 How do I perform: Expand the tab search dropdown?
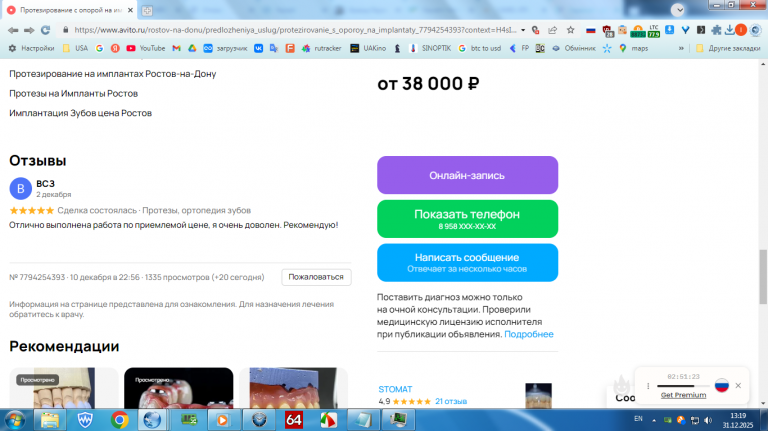click(678, 10)
